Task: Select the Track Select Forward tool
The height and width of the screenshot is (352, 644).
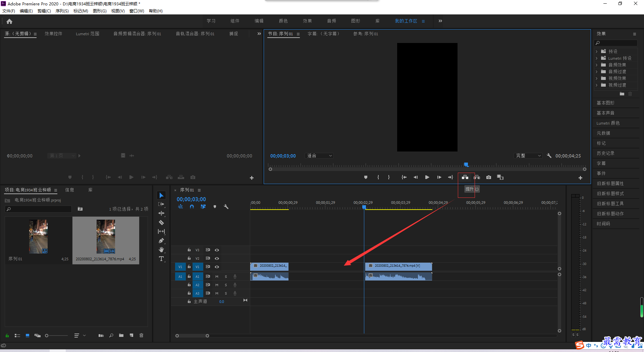Action: click(x=161, y=204)
